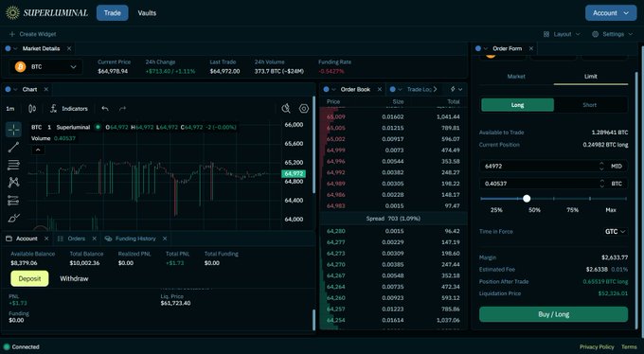
Task: Open the Account dropdown in header
Action: tap(611, 13)
